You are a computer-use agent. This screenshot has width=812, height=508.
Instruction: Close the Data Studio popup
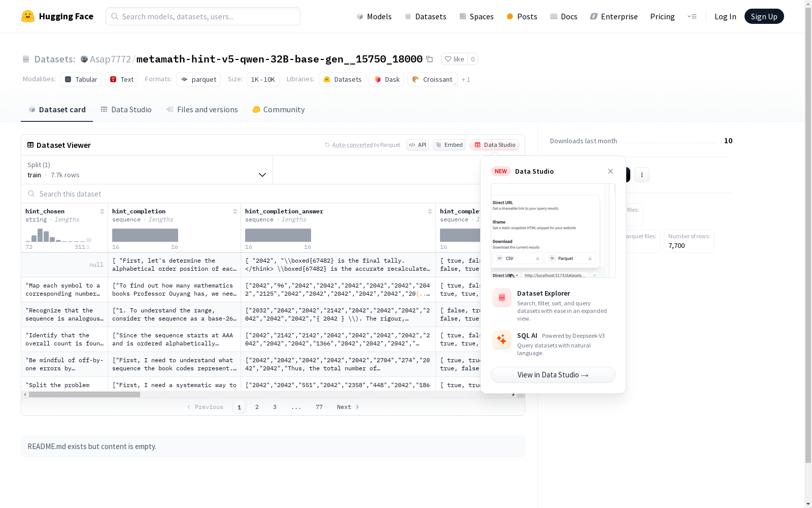611,171
